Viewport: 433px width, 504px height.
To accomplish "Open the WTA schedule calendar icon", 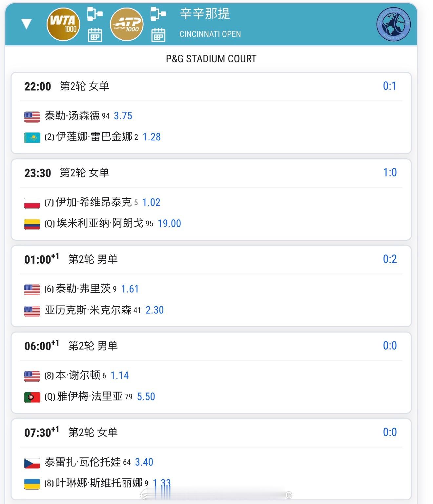I will click(x=95, y=35).
